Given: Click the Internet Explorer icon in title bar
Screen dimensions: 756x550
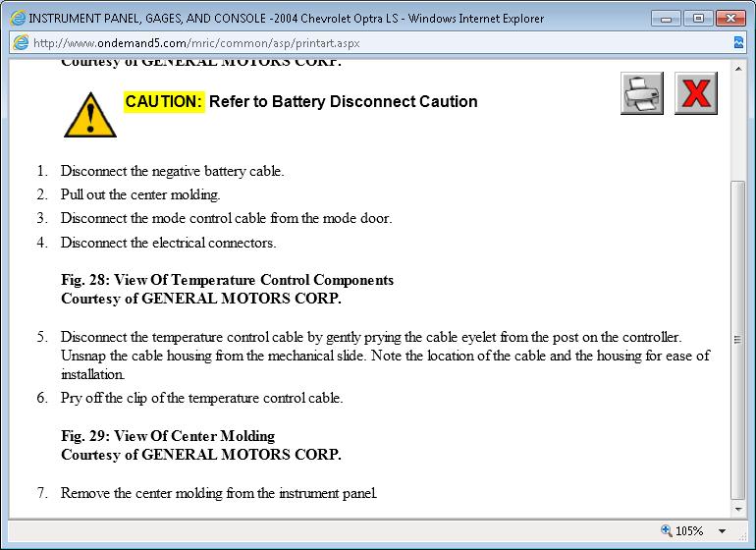Looking at the screenshot, I should (x=18, y=19).
